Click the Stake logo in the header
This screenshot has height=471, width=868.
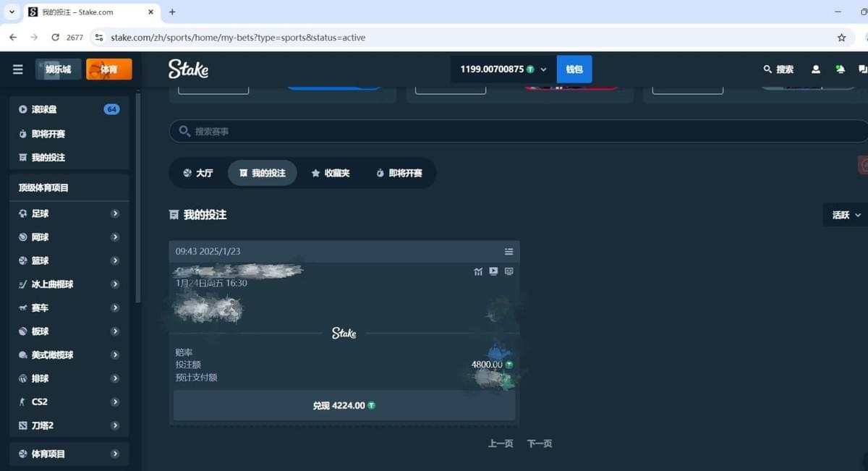click(x=188, y=69)
